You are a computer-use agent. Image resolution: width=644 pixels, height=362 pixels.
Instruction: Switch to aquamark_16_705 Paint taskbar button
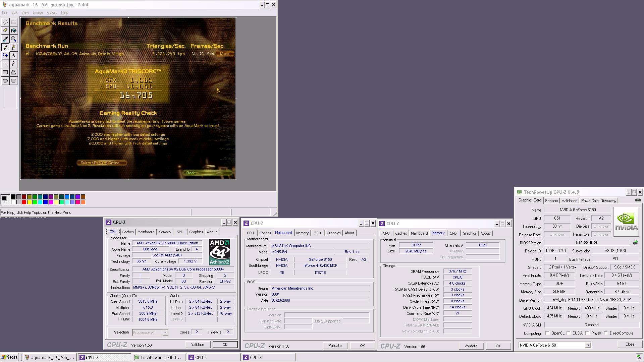tap(50, 358)
